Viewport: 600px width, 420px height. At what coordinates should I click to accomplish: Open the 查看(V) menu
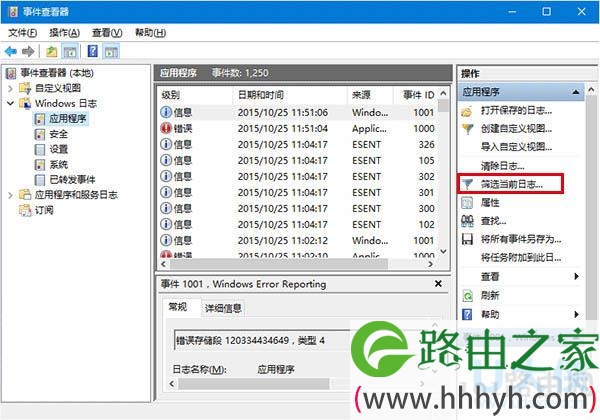[x=107, y=33]
